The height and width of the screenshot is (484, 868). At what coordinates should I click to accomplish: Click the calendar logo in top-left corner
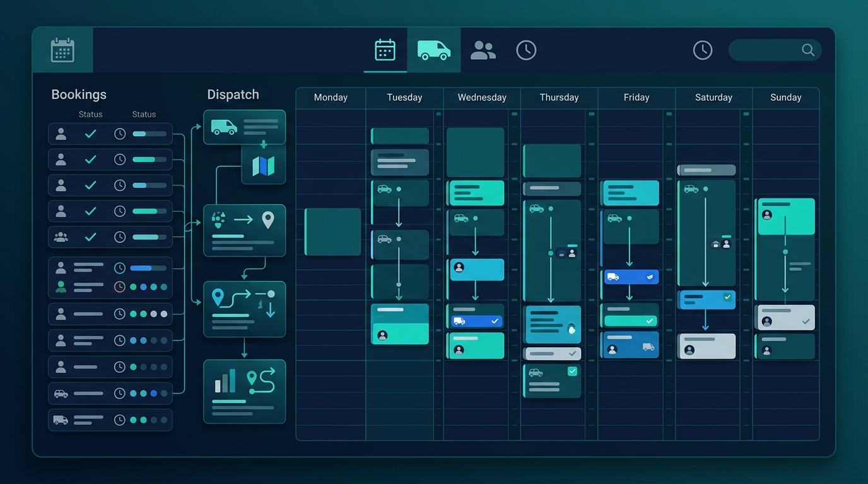click(x=62, y=50)
